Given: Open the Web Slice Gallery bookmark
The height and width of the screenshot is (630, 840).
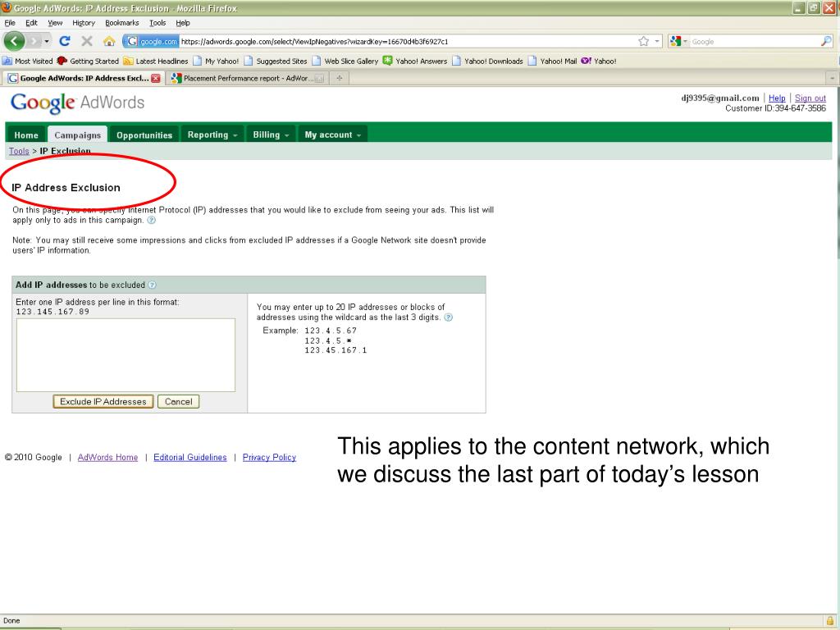Looking at the screenshot, I should (345, 61).
